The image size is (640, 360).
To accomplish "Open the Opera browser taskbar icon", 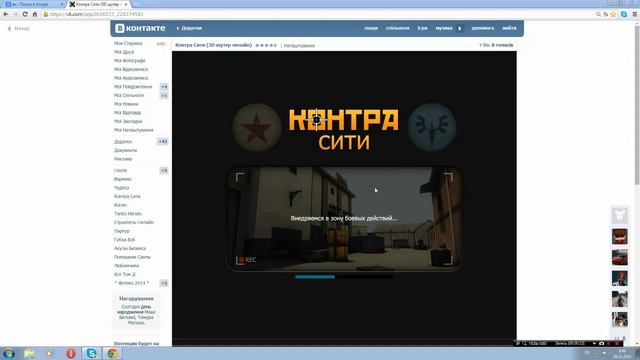I will 71,353.
